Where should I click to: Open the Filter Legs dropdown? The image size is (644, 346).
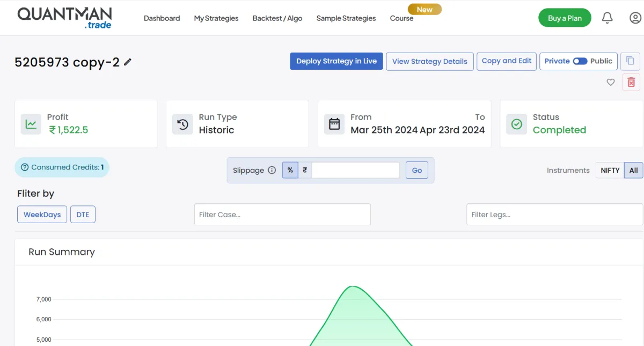(x=554, y=215)
